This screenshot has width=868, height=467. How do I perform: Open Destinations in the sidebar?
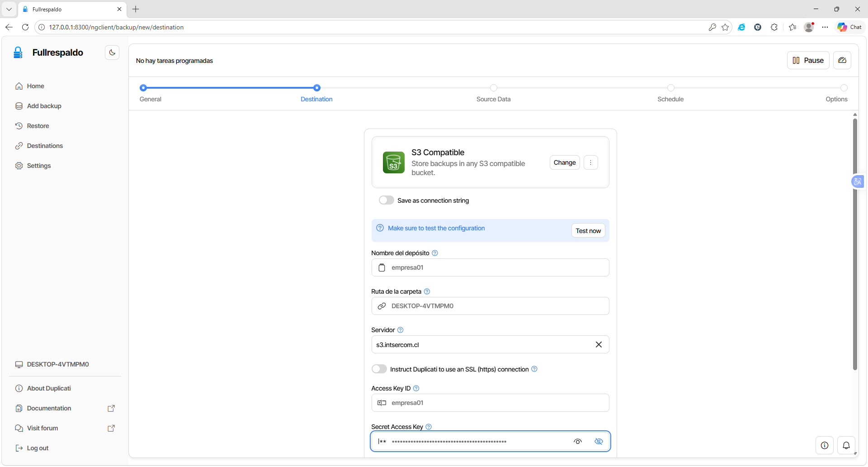tap(45, 146)
